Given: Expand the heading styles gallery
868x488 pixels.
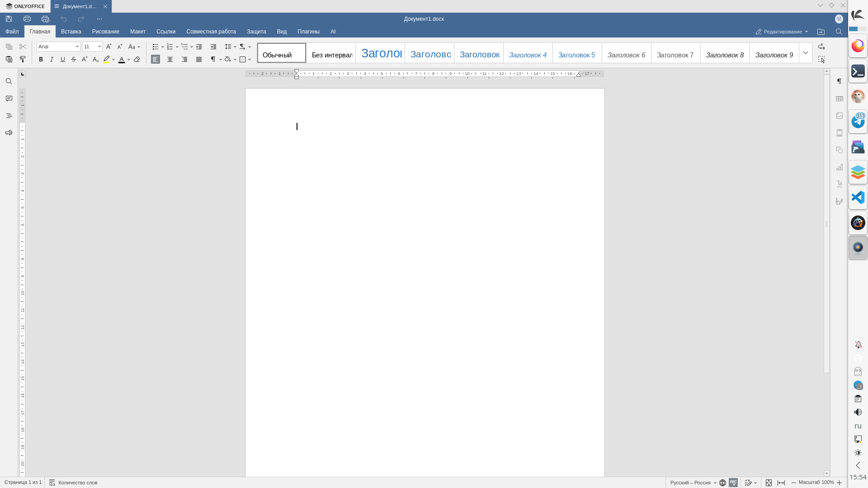Looking at the screenshot, I should (806, 53).
